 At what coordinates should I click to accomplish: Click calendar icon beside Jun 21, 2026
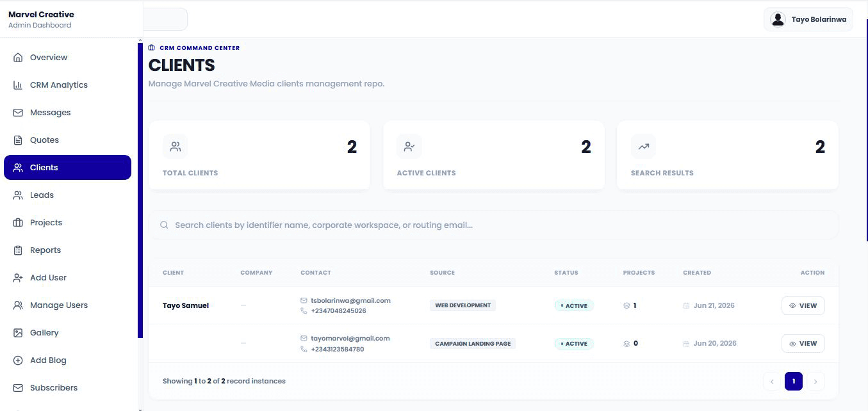[x=687, y=306]
